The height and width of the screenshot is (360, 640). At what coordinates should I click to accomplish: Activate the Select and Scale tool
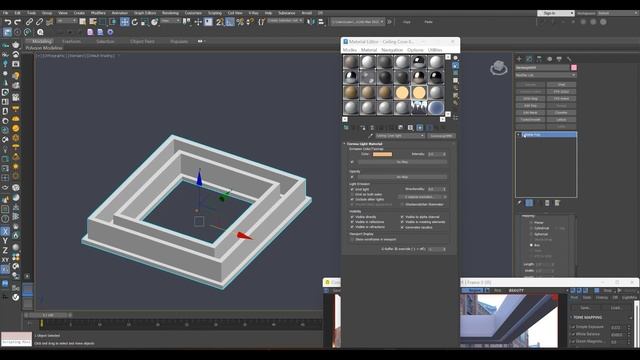[144, 22]
